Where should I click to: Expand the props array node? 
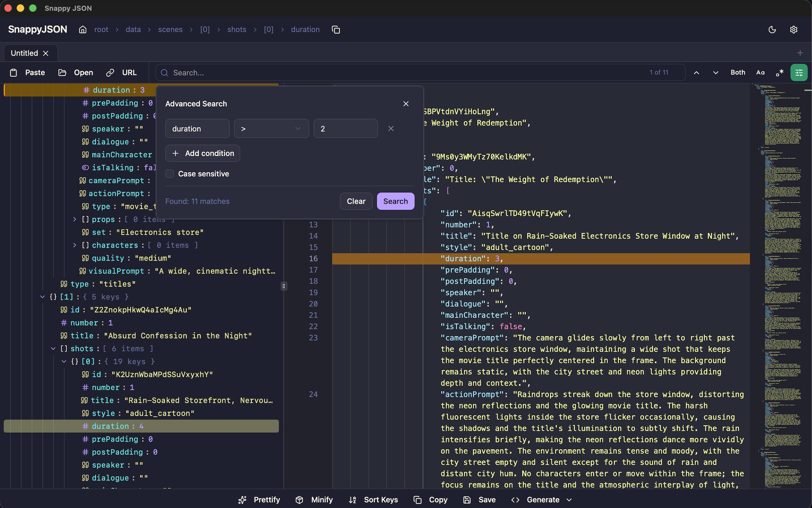coord(74,219)
